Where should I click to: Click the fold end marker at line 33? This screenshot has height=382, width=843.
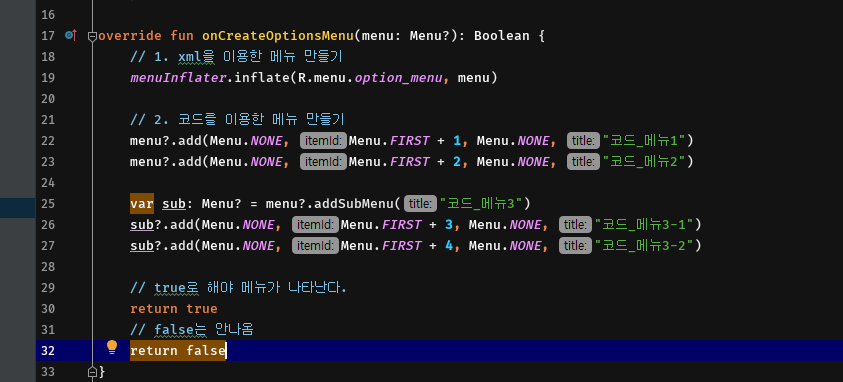coord(92,371)
